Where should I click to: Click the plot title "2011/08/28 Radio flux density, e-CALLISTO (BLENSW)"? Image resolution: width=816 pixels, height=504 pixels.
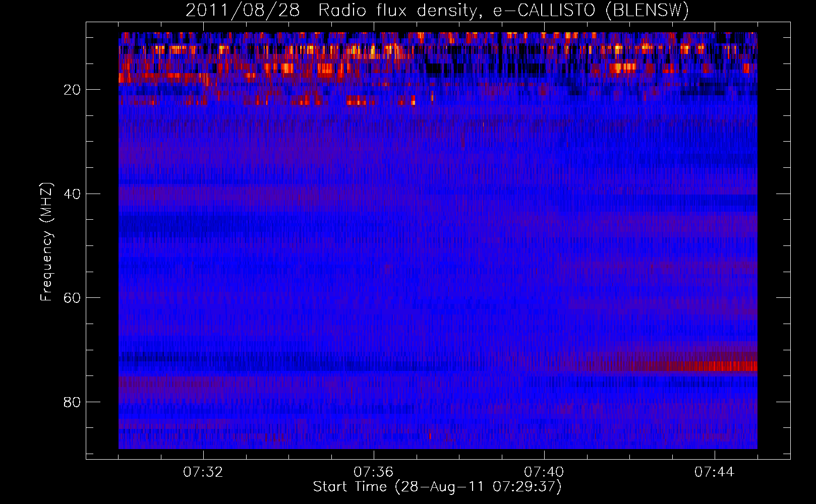tap(437, 10)
